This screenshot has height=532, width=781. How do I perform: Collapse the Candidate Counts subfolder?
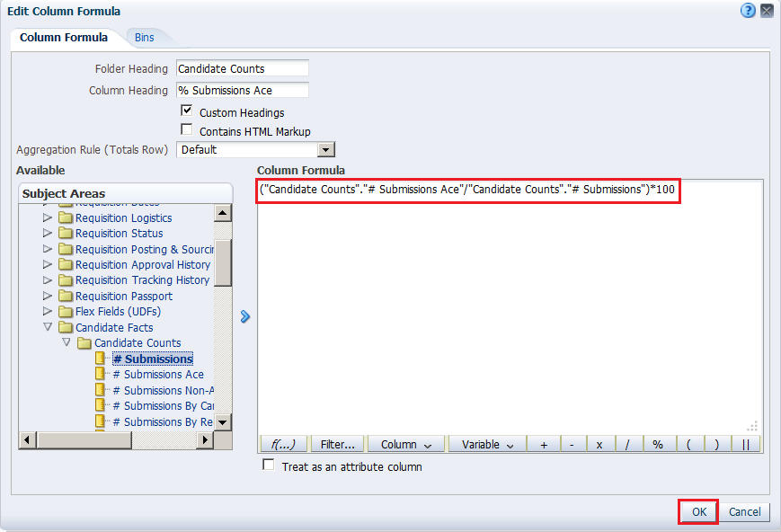click(67, 342)
